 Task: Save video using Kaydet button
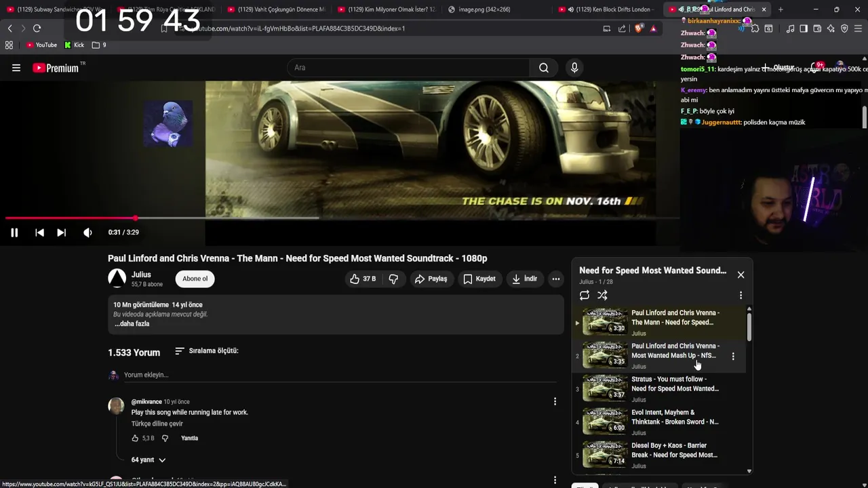479,279
